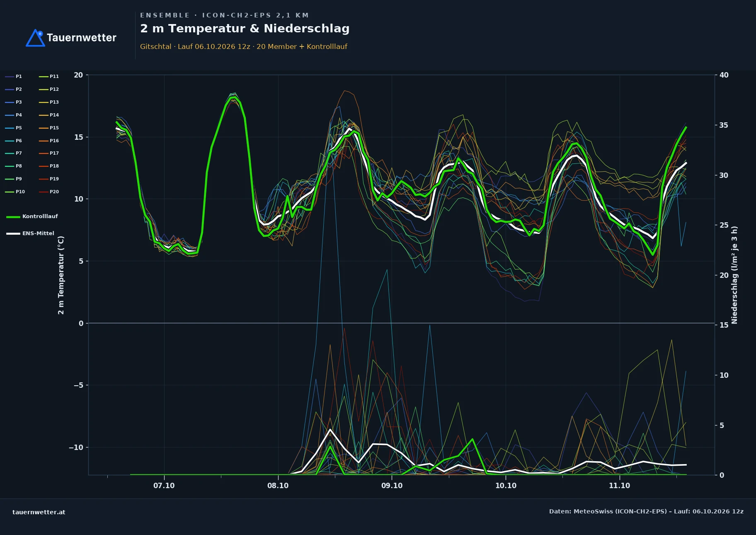Click the green Kontrolllauf legend entry
The width and height of the screenshot is (756, 535).
(x=32, y=216)
